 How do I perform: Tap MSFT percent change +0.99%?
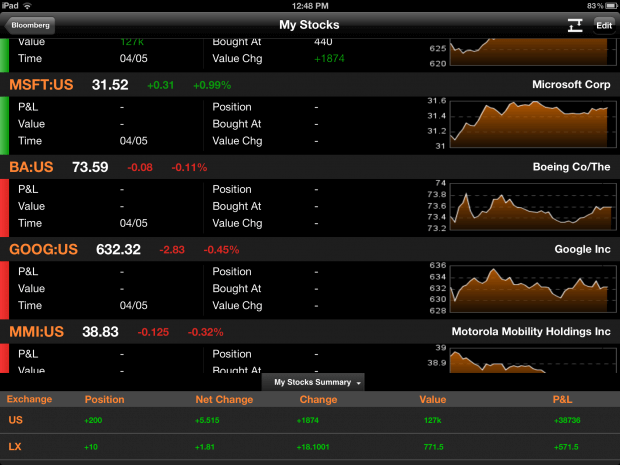tap(212, 85)
